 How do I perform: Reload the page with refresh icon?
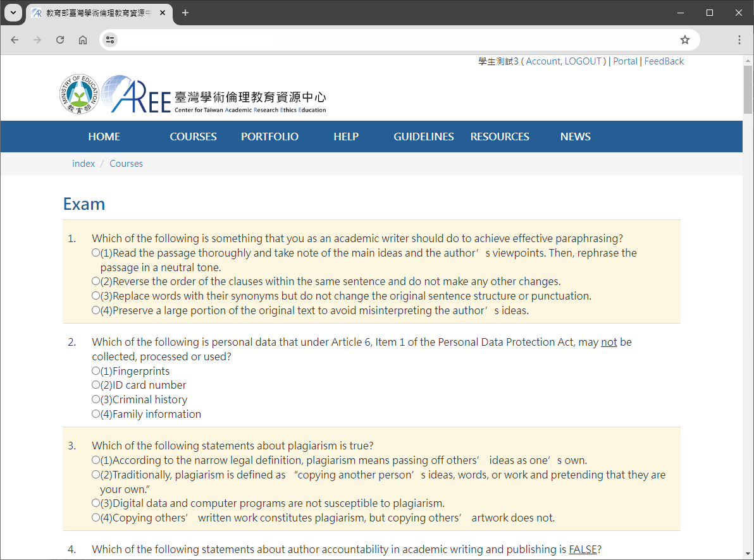(x=60, y=40)
